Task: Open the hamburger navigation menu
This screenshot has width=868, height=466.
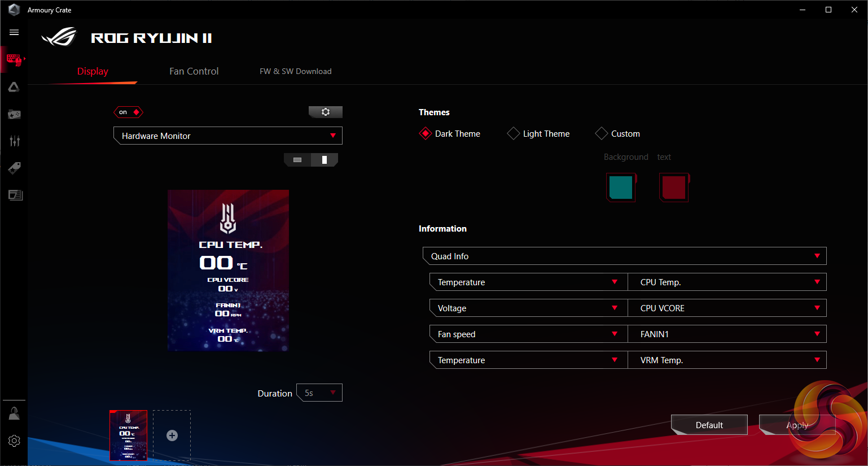Action: click(x=14, y=32)
